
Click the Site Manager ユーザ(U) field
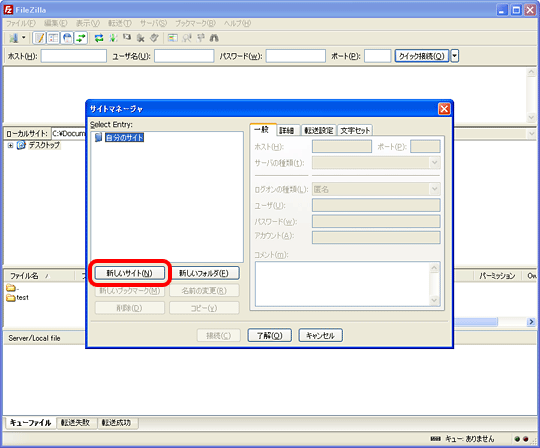coord(376,205)
